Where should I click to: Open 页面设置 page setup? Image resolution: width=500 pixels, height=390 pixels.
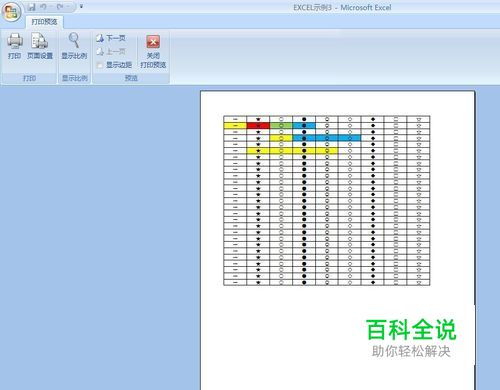(40, 47)
